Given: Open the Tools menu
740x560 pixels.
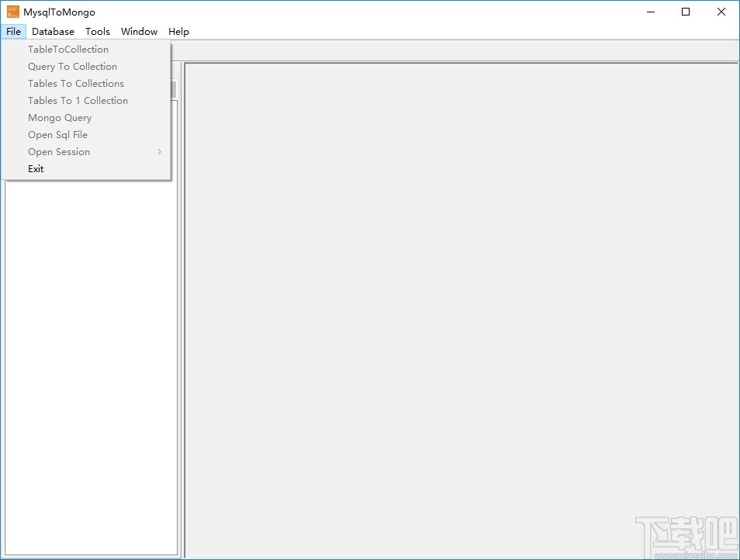Looking at the screenshot, I should click(x=97, y=31).
